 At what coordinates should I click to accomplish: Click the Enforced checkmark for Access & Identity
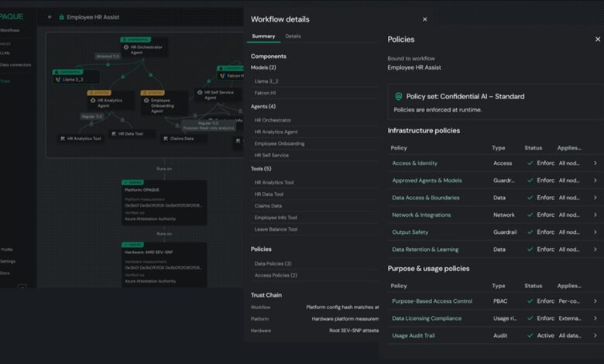pos(530,163)
